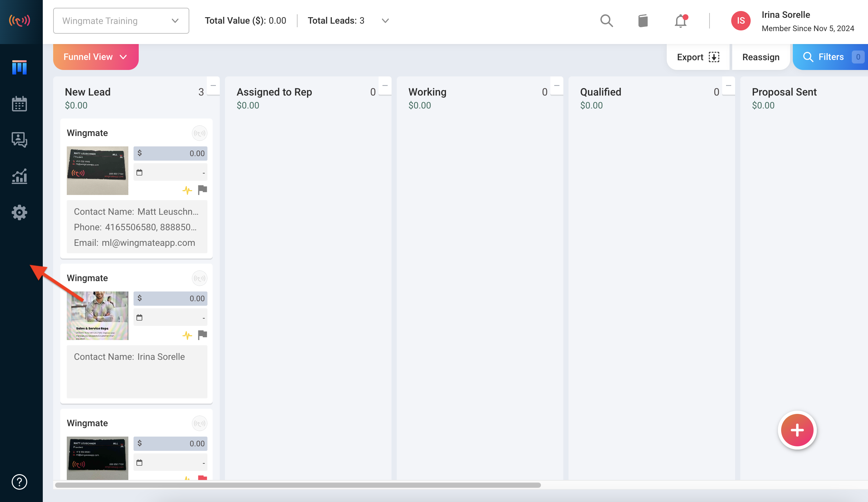Collapse the New Lead column
Viewport: 868px width, 502px height.
coord(213,86)
